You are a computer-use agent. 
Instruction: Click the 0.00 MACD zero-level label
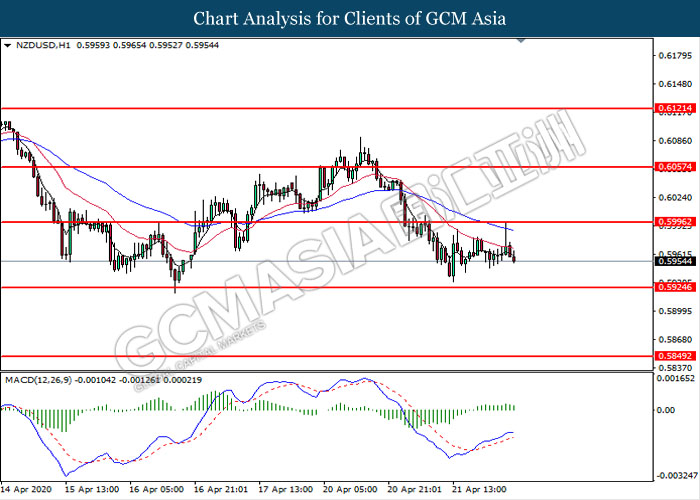[x=664, y=410]
